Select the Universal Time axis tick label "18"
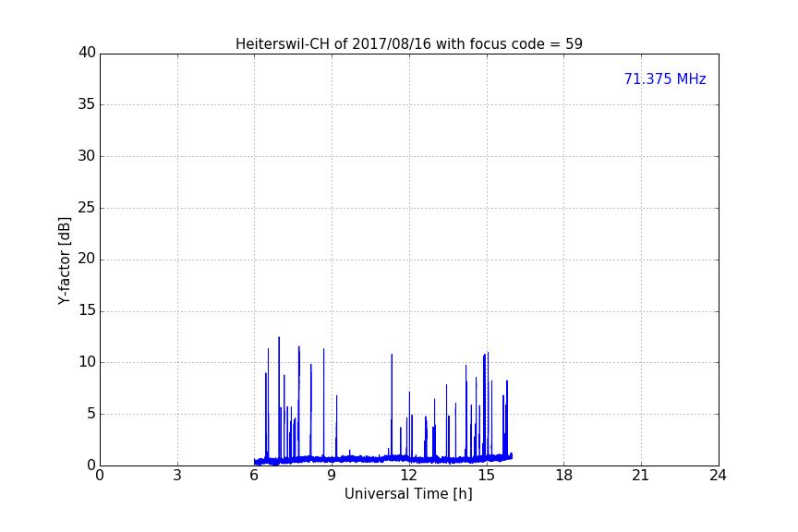This screenshot has height=532, width=798. [564, 476]
